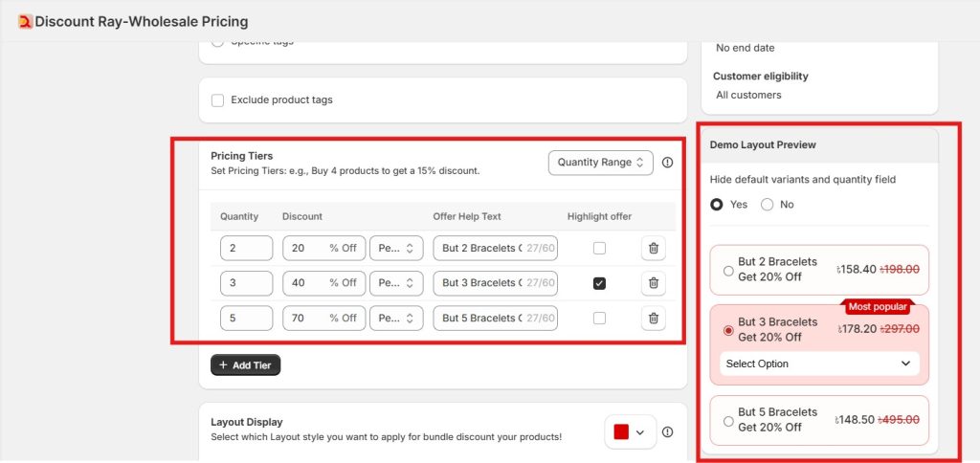Click the Discount Ray app logo icon

(x=25, y=21)
